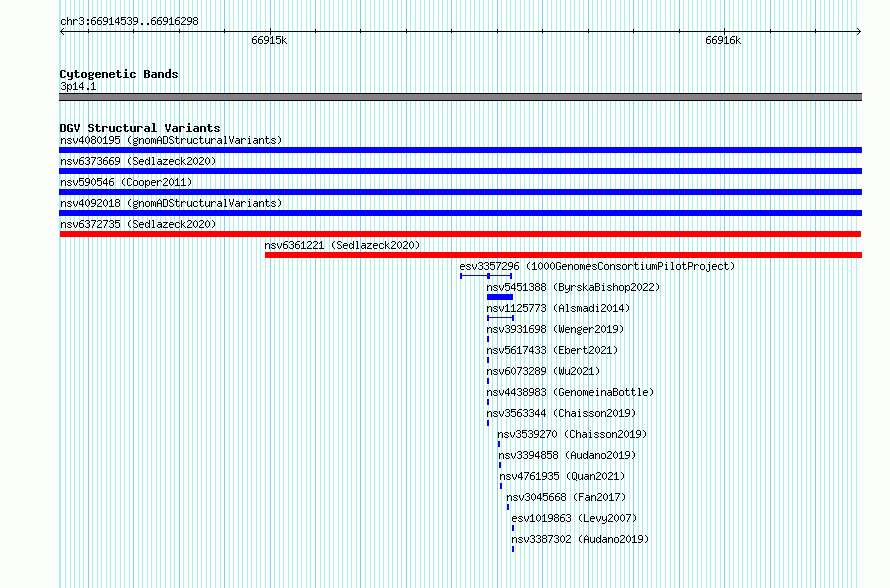The height and width of the screenshot is (588, 890).
Task: Click nsv3563344 (Chaisson2019) label
Action: coord(561,413)
